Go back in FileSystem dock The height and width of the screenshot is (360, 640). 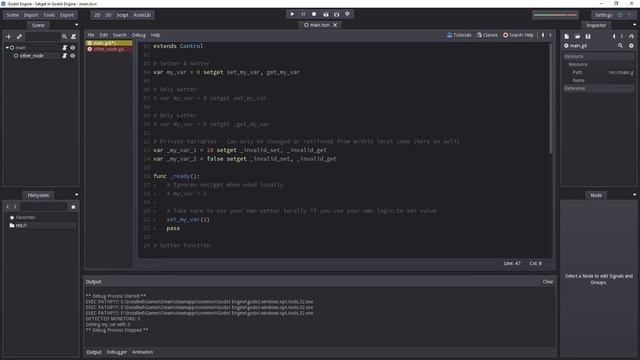[8, 207]
